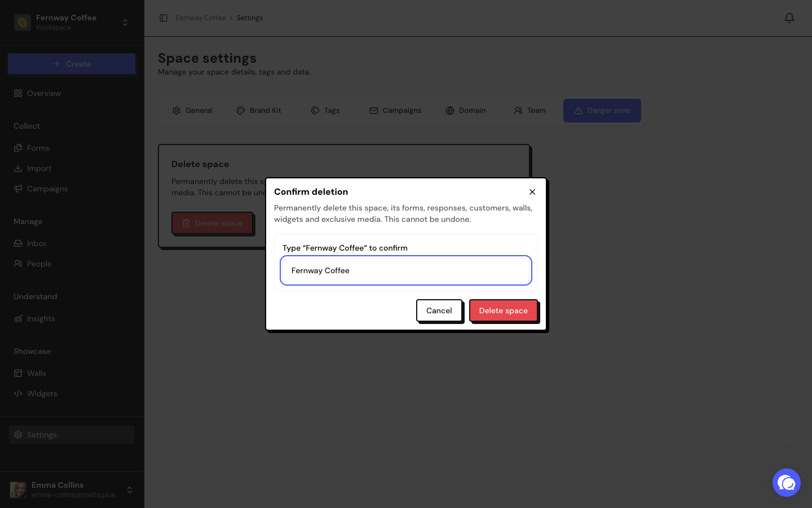Open the Domain settings tab

[x=466, y=111]
